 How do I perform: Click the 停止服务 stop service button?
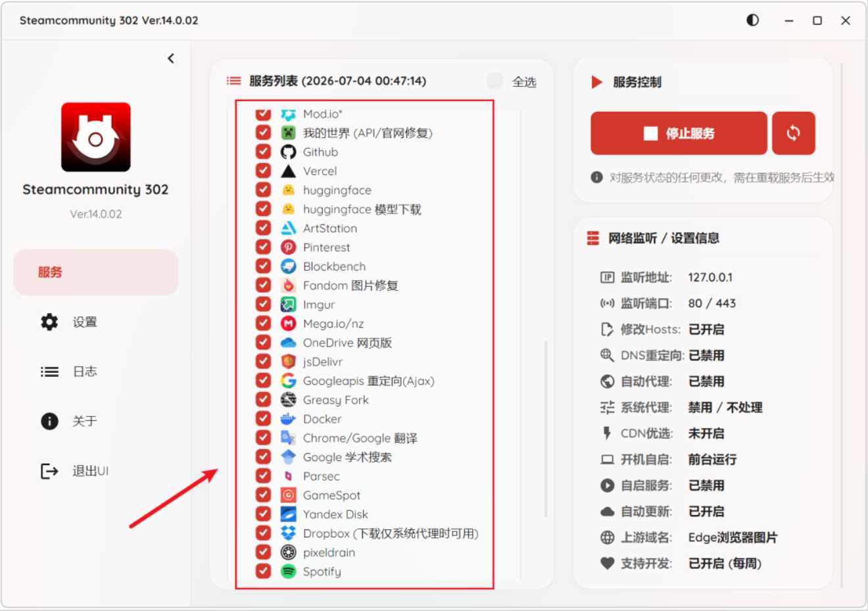coord(679,134)
